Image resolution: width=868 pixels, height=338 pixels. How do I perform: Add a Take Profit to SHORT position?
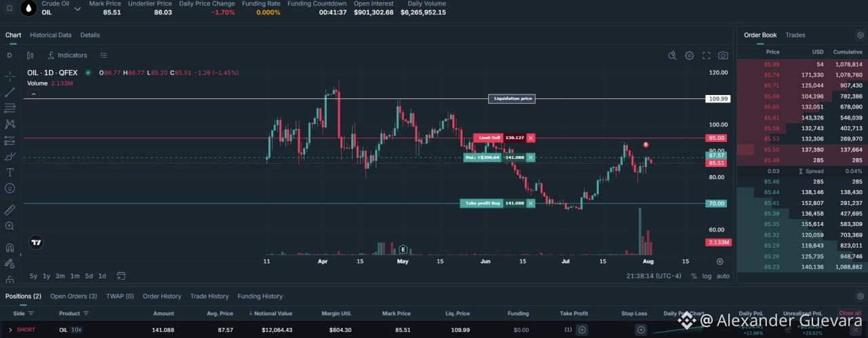point(582,330)
